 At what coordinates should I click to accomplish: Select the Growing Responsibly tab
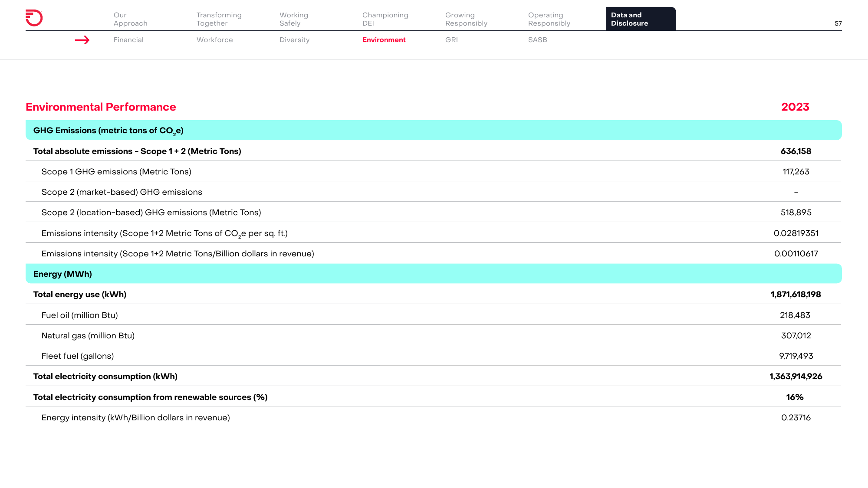pos(466,19)
